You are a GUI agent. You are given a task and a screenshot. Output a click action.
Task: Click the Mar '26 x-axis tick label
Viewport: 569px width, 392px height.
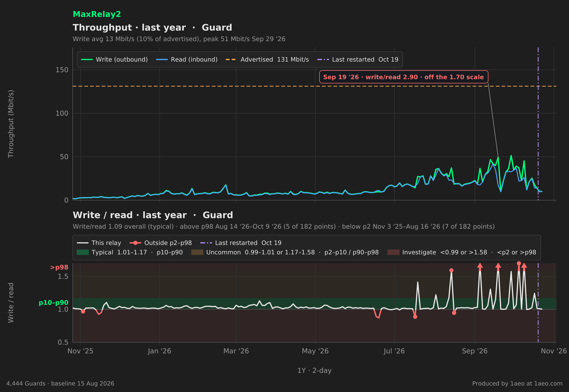[x=236, y=351]
